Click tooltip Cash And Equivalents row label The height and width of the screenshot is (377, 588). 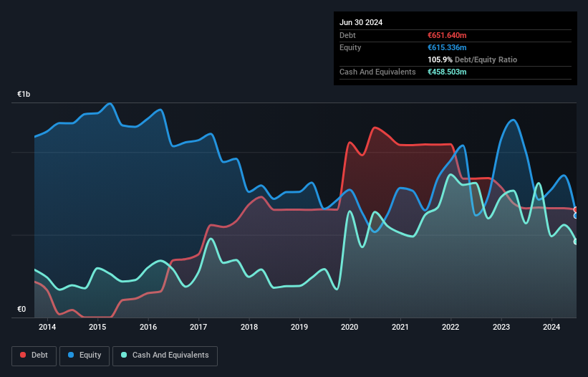(x=377, y=72)
